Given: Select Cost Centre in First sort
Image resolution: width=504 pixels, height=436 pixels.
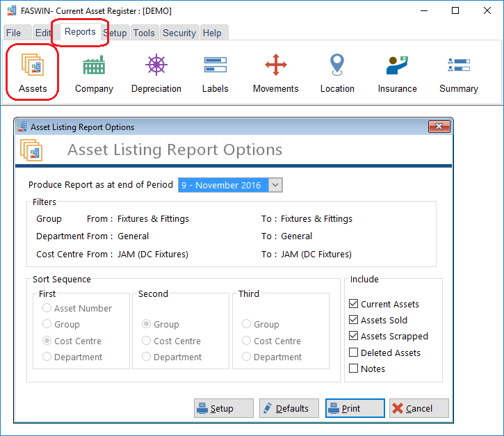Looking at the screenshot, I should click(72, 341).
